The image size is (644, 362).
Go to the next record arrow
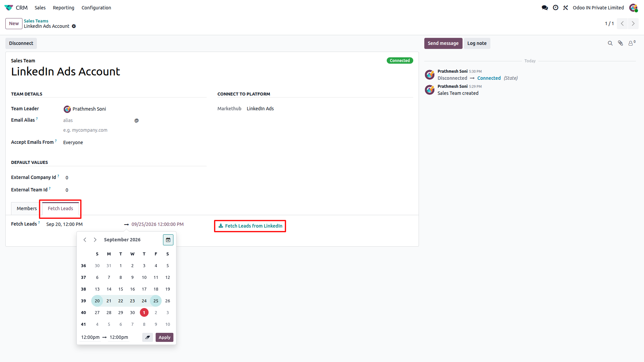633,23
